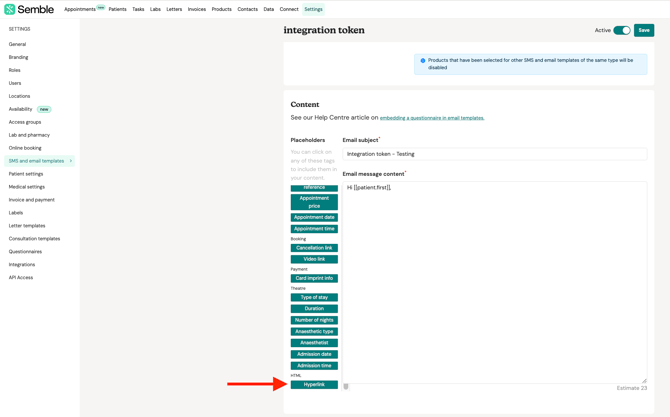Open Integrations settings
Screen dimensions: 670x417
tap(22, 264)
